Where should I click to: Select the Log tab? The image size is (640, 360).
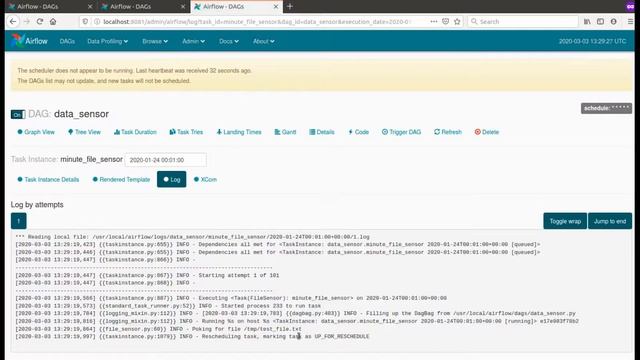click(x=171, y=180)
